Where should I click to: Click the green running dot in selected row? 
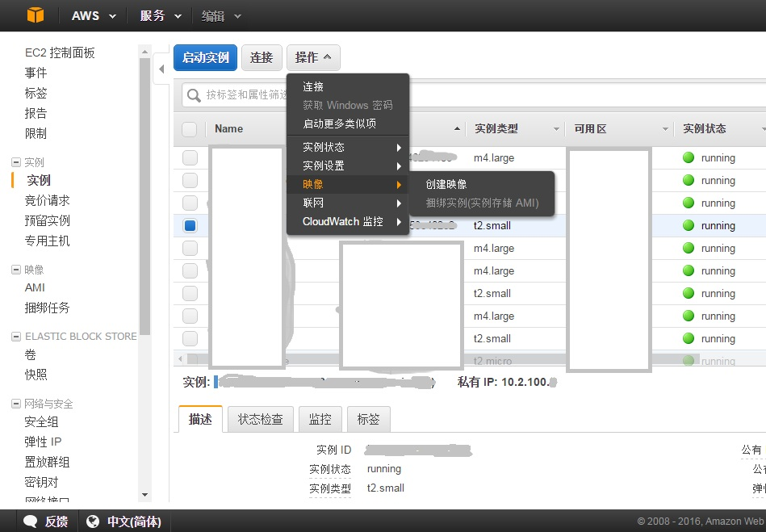(x=689, y=226)
